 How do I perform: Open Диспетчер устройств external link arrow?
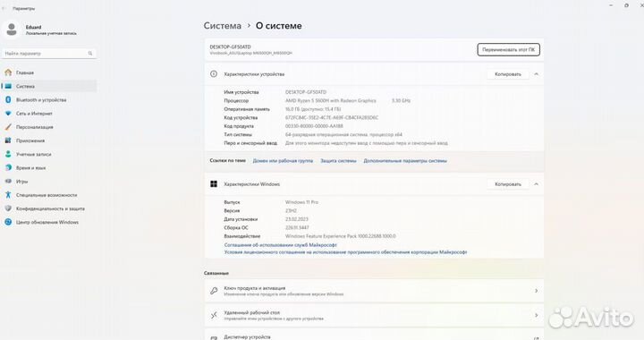536,337
